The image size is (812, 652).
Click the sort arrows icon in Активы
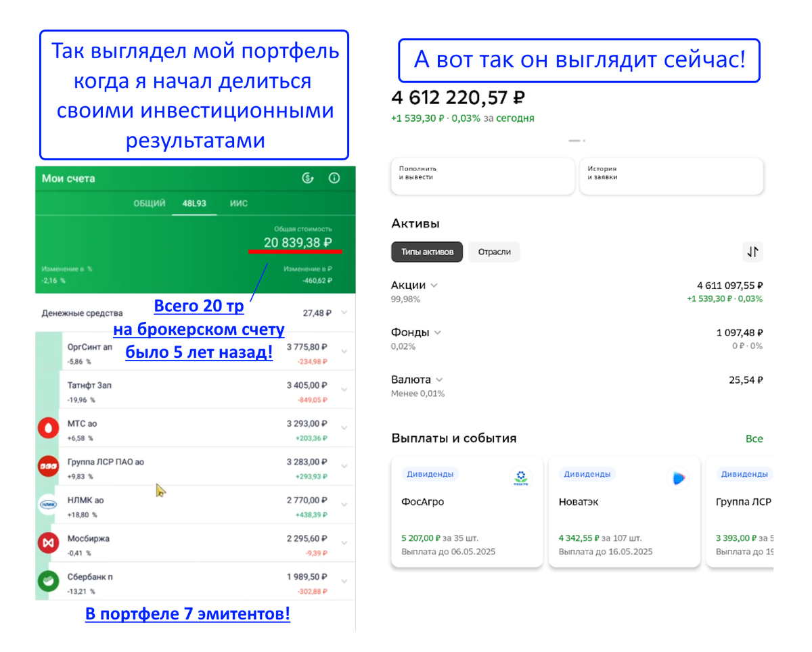tap(753, 252)
